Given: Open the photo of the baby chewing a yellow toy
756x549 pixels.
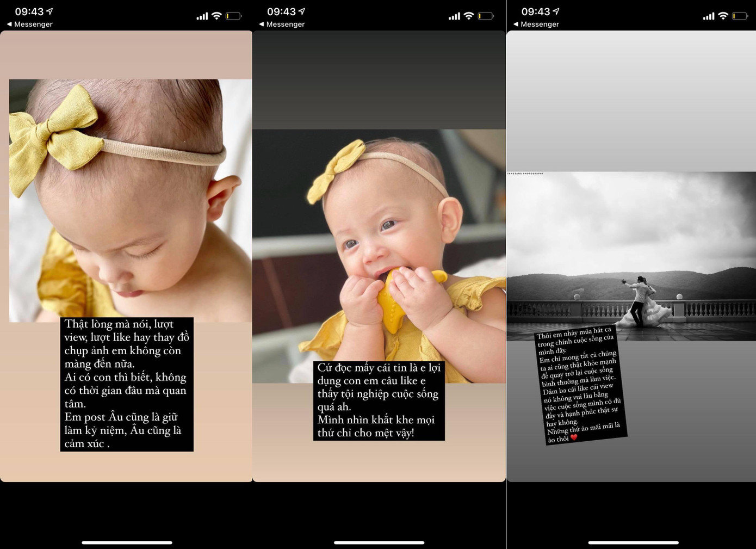Looking at the screenshot, I should 379,245.
